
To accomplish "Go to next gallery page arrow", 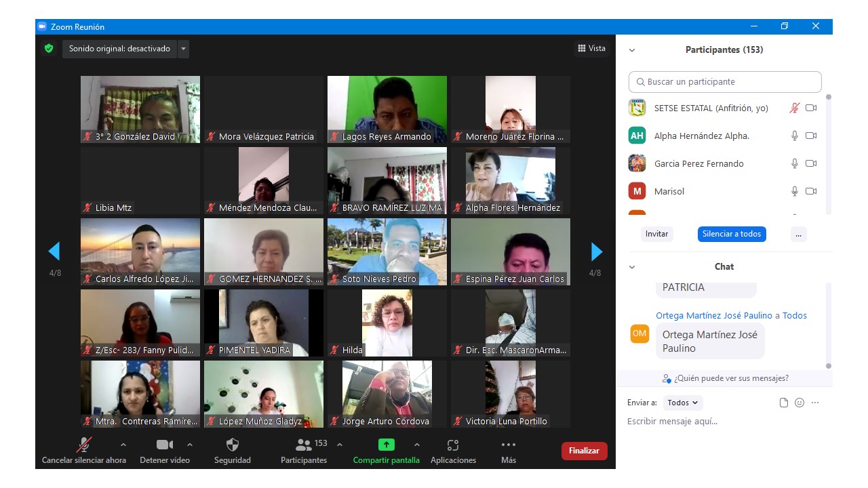I will [597, 251].
